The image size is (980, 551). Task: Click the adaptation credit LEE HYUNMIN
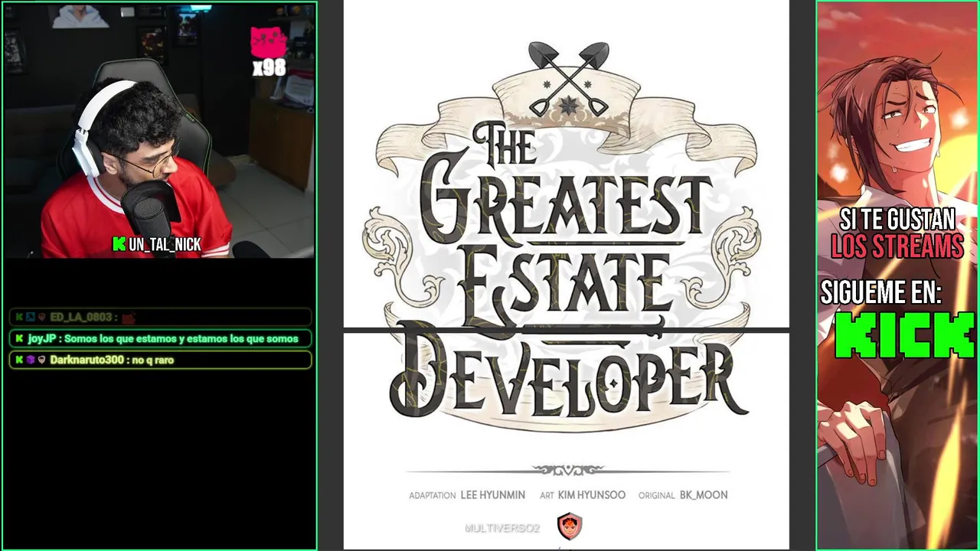pos(493,495)
